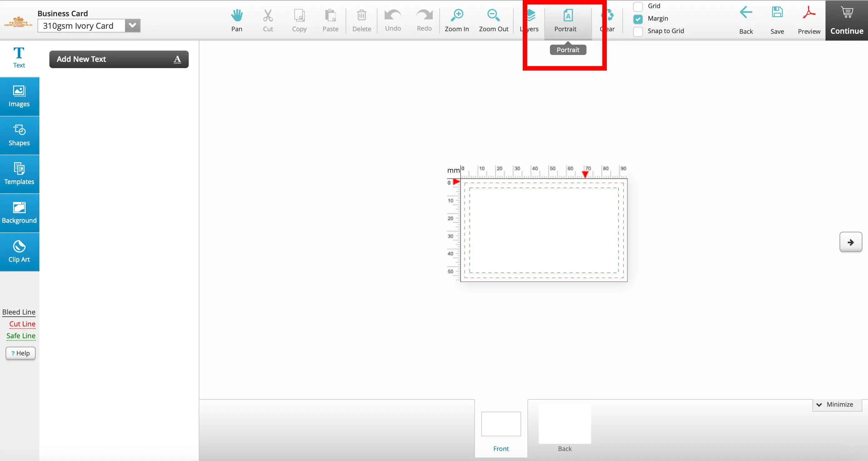Click the Add New Text button
The height and width of the screenshot is (461, 868).
click(119, 59)
